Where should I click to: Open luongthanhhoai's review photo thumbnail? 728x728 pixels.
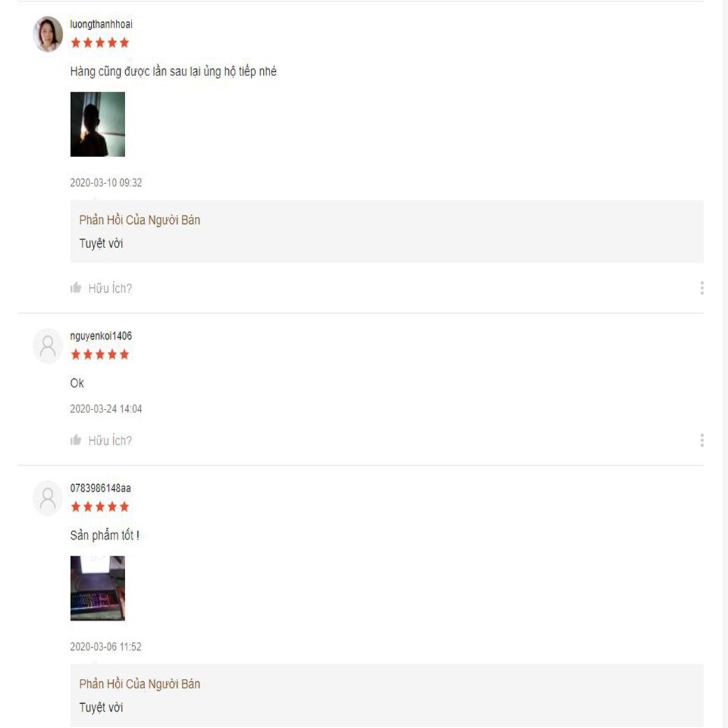pyautogui.click(x=97, y=124)
